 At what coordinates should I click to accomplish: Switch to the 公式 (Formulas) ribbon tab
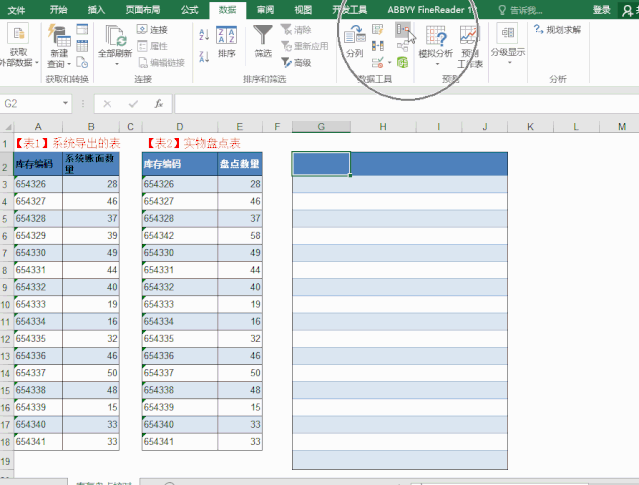tap(188, 9)
